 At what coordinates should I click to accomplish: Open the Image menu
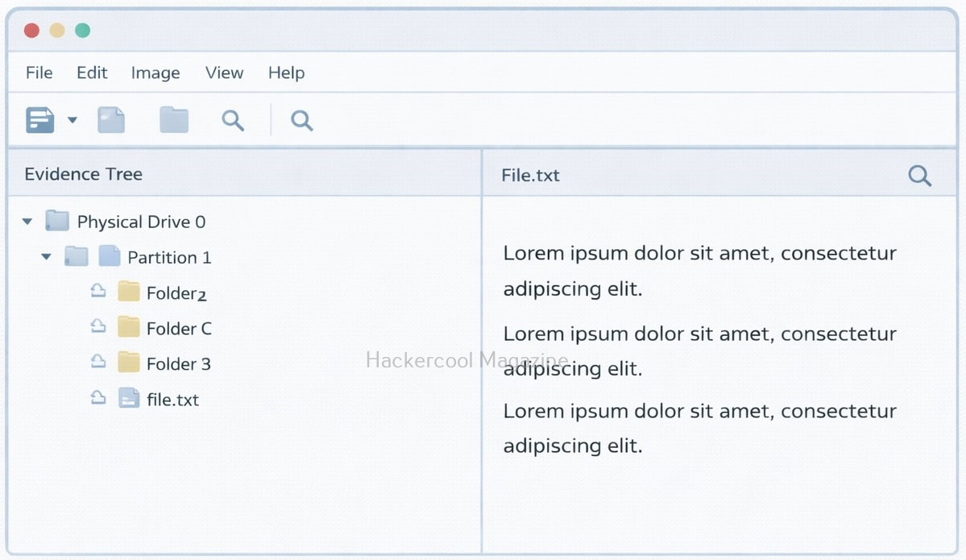pyautogui.click(x=155, y=73)
